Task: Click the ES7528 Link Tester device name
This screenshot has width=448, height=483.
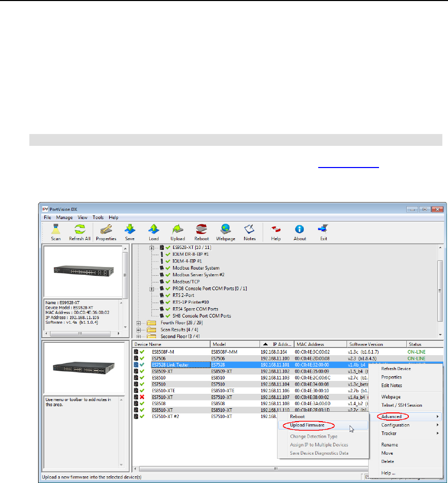Action: [x=170, y=365]
